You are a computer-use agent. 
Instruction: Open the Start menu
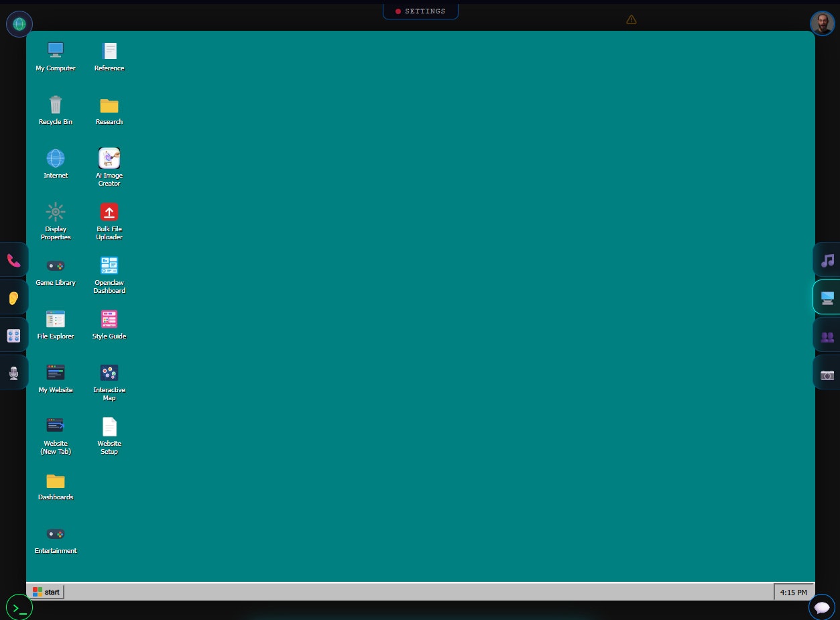coord(46,592)
